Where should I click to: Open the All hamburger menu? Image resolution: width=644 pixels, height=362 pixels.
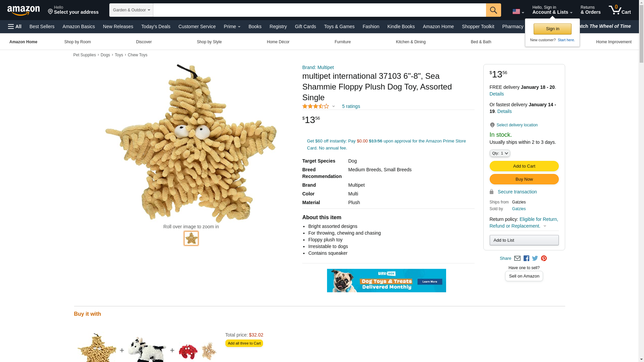15,26
